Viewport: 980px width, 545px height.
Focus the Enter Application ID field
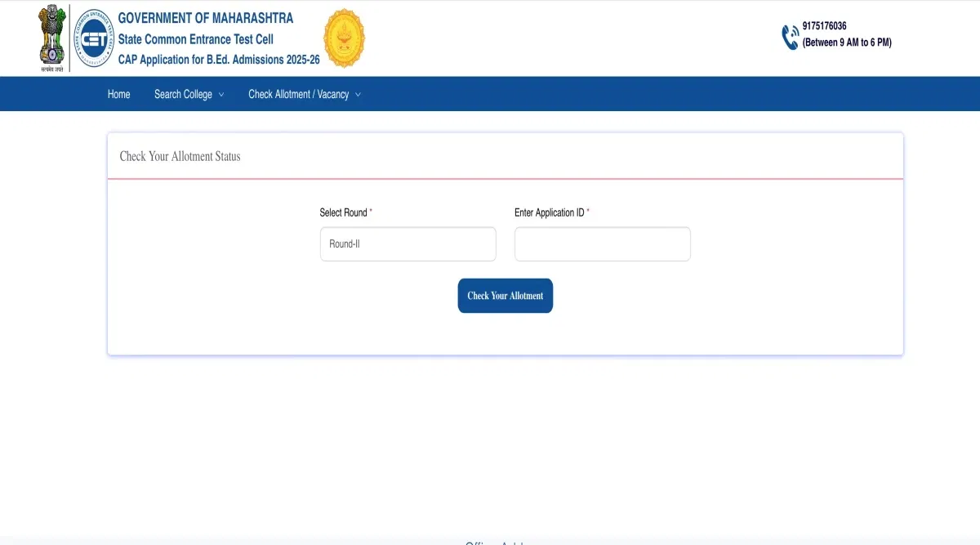pyautogui.click(x=603, y=244)
